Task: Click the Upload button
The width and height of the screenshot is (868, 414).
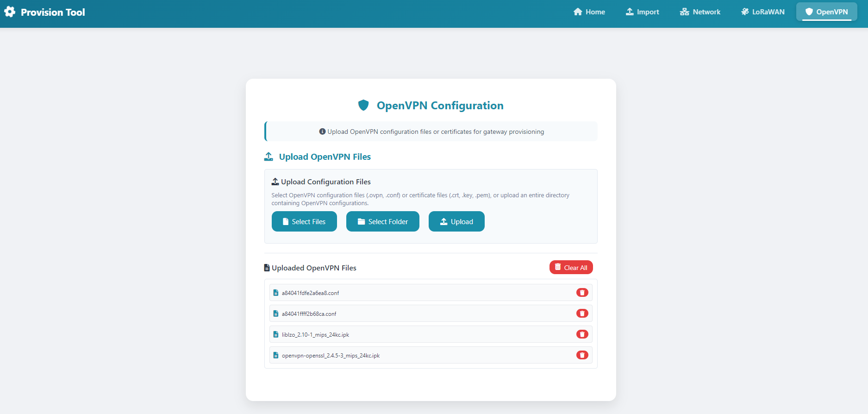Action: tap(456, 221)
